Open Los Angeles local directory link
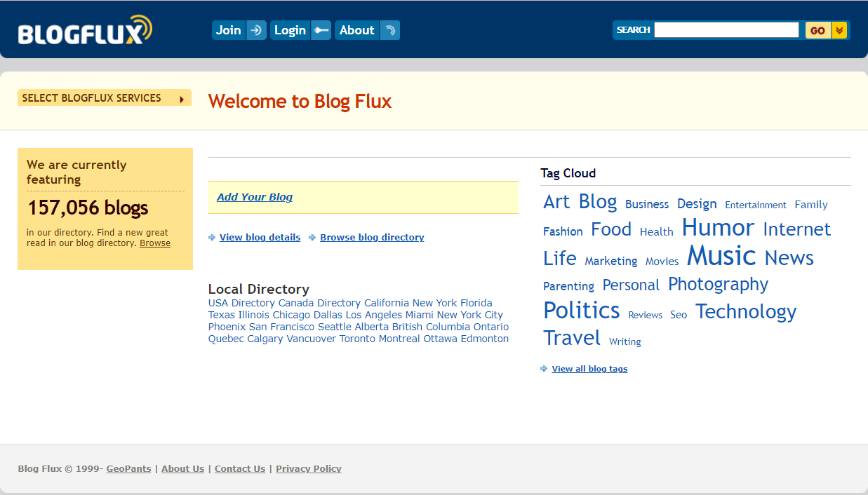This screenshot has height=495, width=868. pyautogui.click(x=374, y=315)
